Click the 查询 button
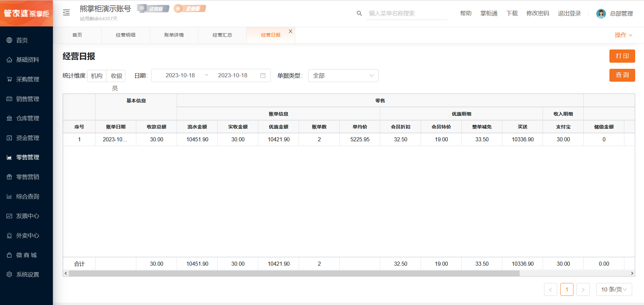The width and height of the screenshot is (644, 305). [622, 75]
